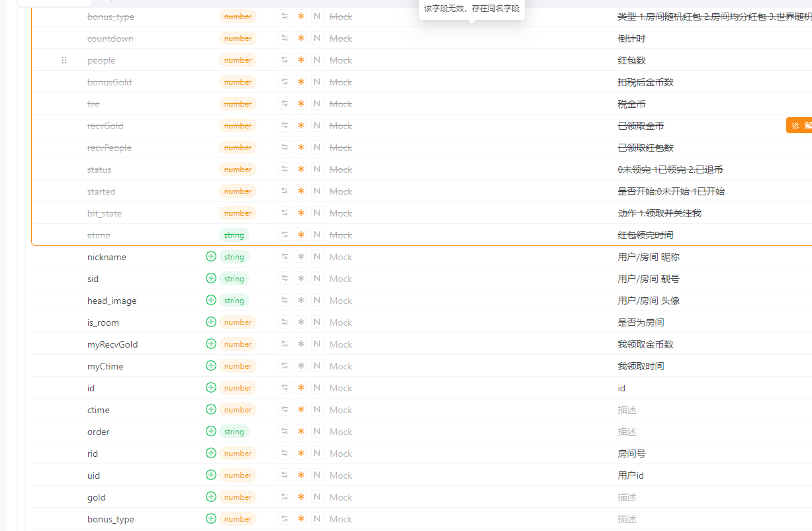Toggle the required asterisk for gold
Viewport: 812px width, 531px height.
click(301, 497)
